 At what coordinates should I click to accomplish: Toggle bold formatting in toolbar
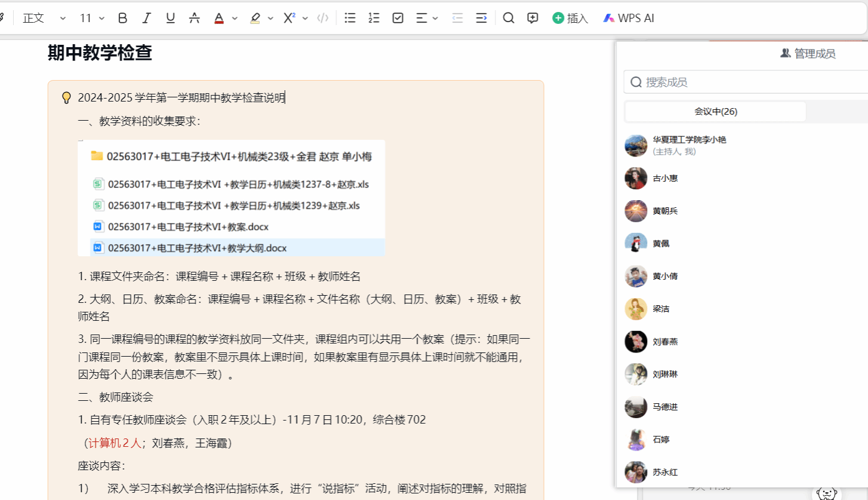coord(123,18)
